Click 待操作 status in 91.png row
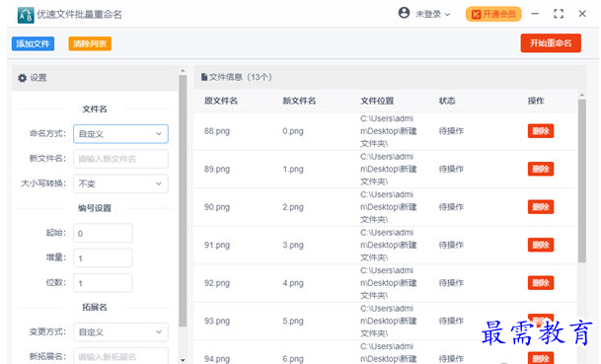 (x=451, y=245)
